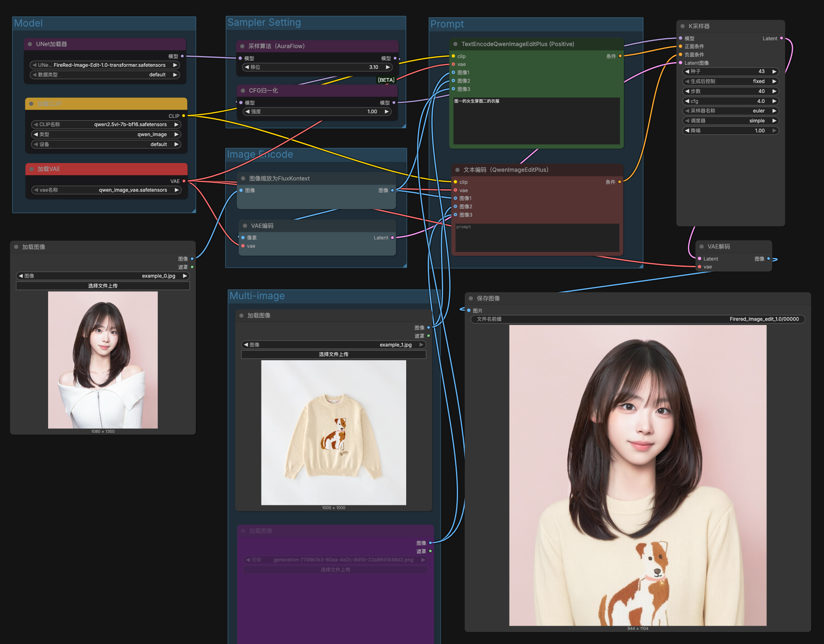
Task: Click the VAE output socket on 加载VAE
Action: click(x=184, y=181)
